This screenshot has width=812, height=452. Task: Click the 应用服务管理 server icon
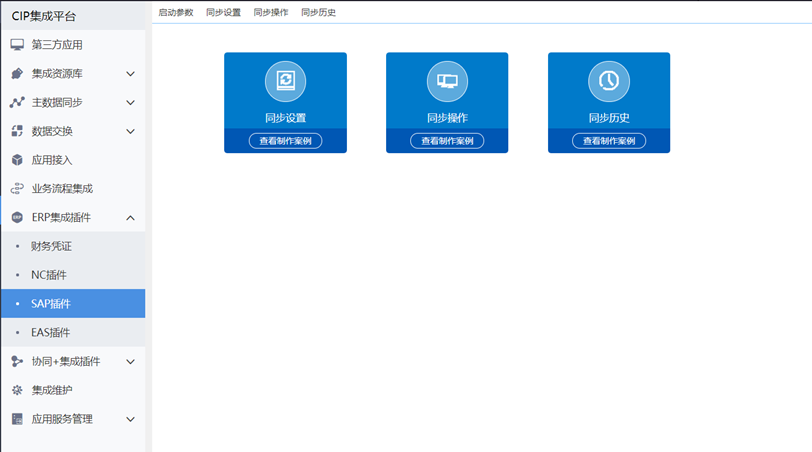[17, 419]
